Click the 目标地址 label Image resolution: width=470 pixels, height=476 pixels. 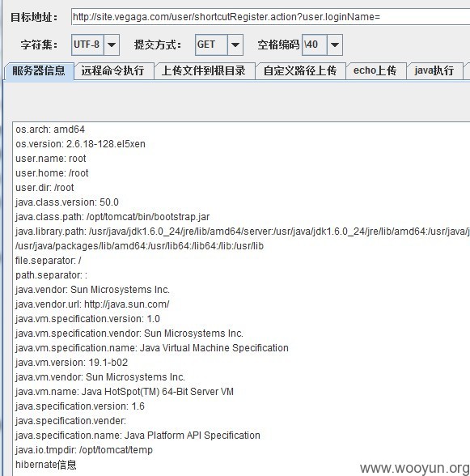click(34, 17)
